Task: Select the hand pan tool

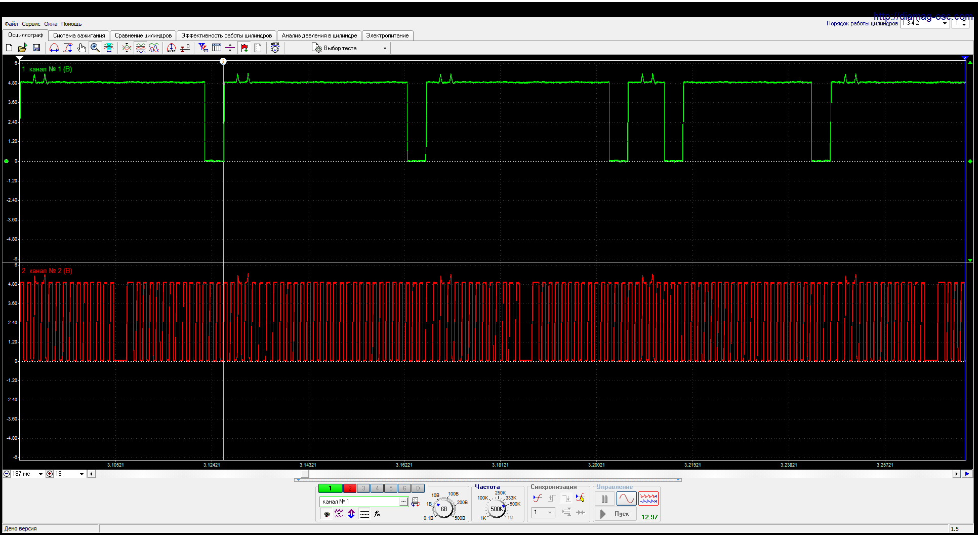Action: point(81,48)
